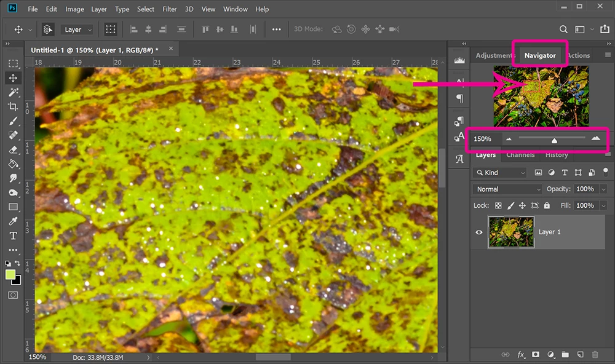The image size is (615, 364).
Task: Select the Brush tool
Action: click(x=13, y=121)
